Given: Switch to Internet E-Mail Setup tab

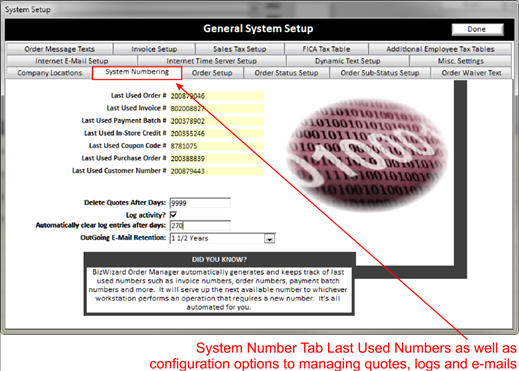Looking at the screenshot, I should [72, 61].
